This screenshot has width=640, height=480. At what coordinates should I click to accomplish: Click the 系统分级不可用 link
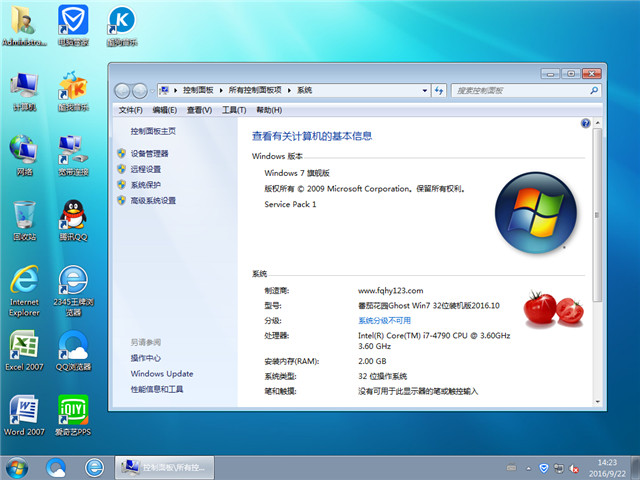[384, 320]
